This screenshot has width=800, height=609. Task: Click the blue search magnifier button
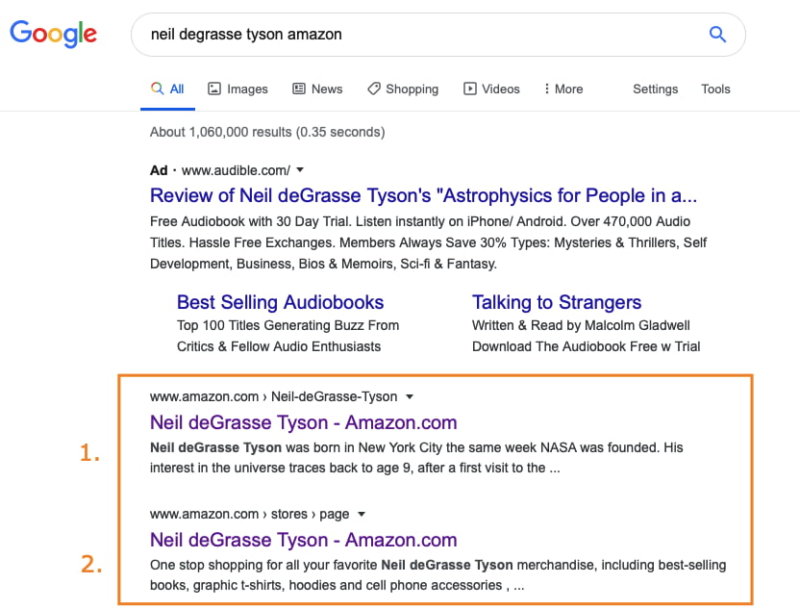point(717,34)
